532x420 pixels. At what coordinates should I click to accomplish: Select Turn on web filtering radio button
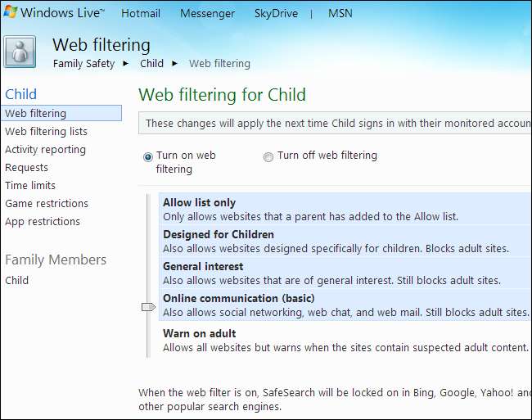148,156
